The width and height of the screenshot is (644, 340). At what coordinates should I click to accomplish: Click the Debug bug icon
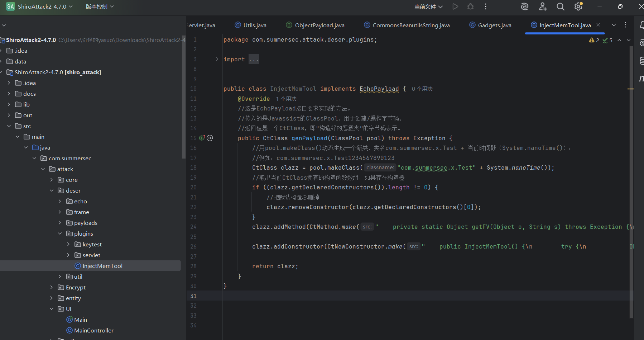470,6
